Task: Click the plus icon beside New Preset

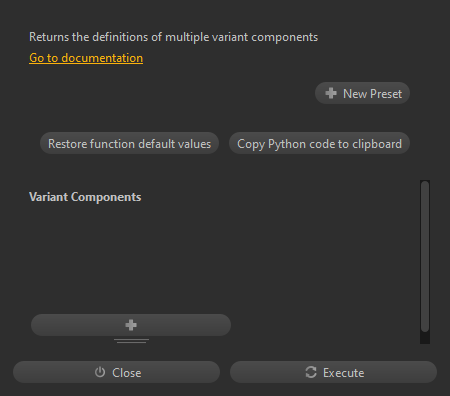Action: 331,93
